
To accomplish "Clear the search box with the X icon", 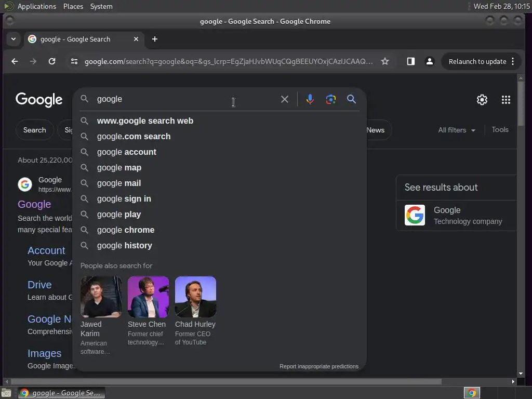I will 285,99.
